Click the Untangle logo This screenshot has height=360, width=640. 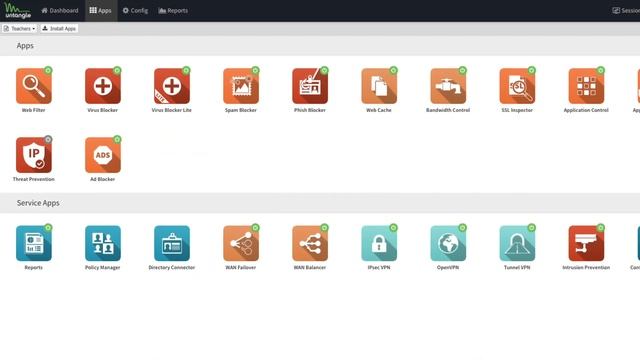(18, 11)
